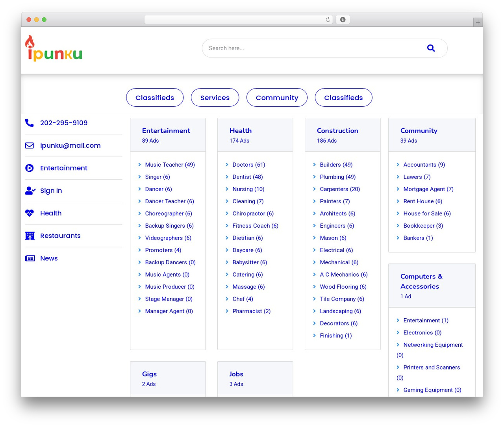Open the Community tab button
The width and height of the screenshot is (504, 427).
point(277,97)
